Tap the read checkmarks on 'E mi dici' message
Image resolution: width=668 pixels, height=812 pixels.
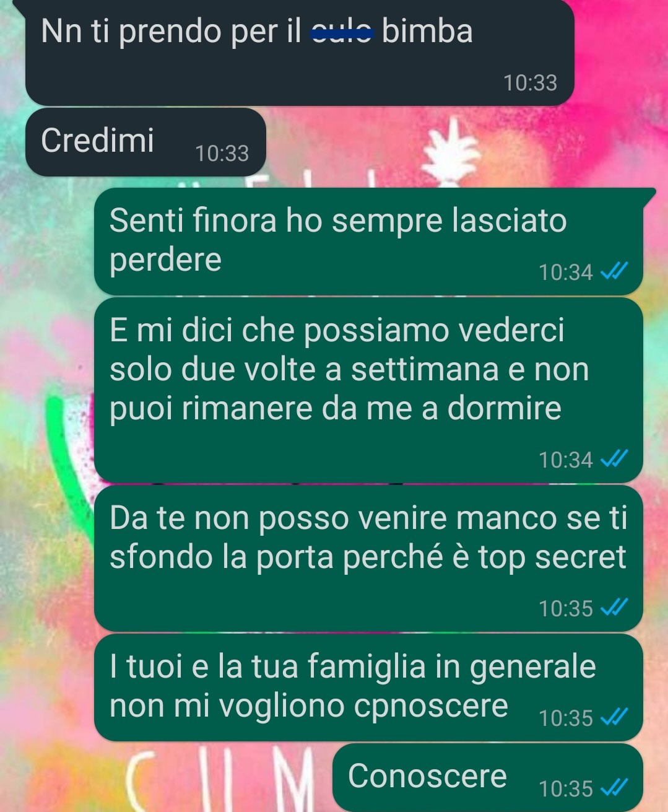point(615,459)
